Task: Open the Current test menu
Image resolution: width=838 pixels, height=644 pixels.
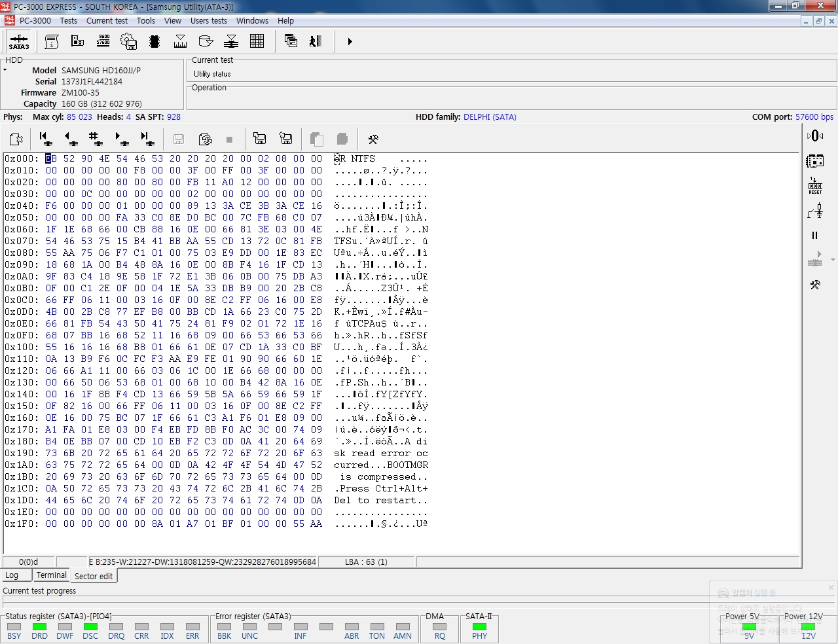Action: point(107,20)
